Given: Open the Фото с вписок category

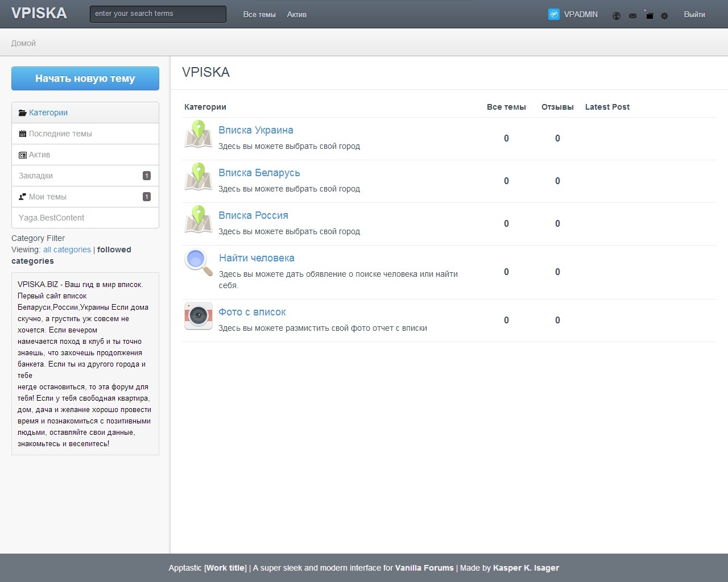Looking at the screenshot, I should point(252,312).
